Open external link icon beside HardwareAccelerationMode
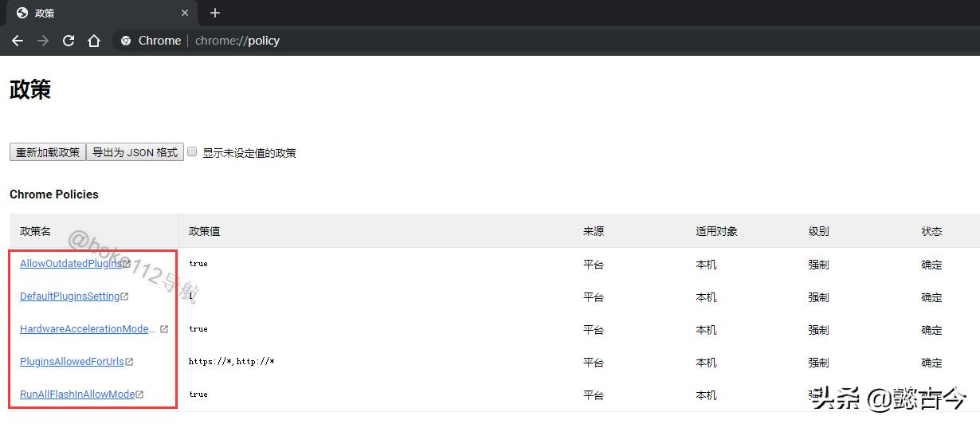The height and width of the screenshot is (424, 980). tap(164, 329)
